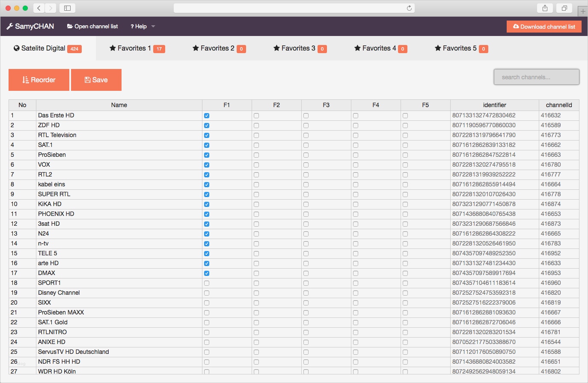588x383 pixels.
Task: Uncheck the F1 checkbox for DMAX
Action: 207,273
